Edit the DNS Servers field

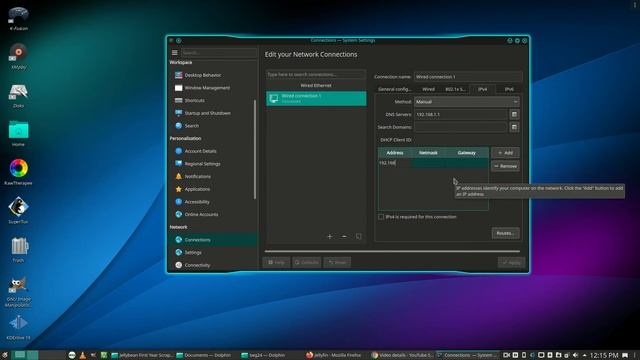461,115
